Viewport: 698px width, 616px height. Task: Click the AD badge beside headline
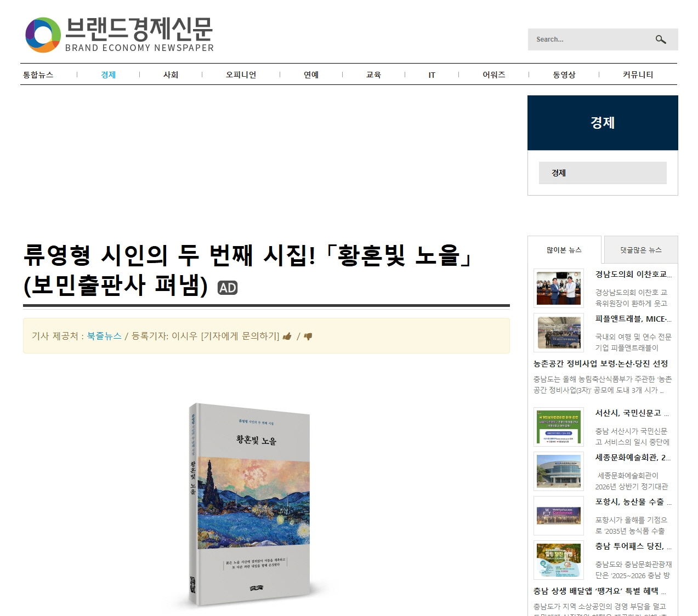[x=228, y=288]
